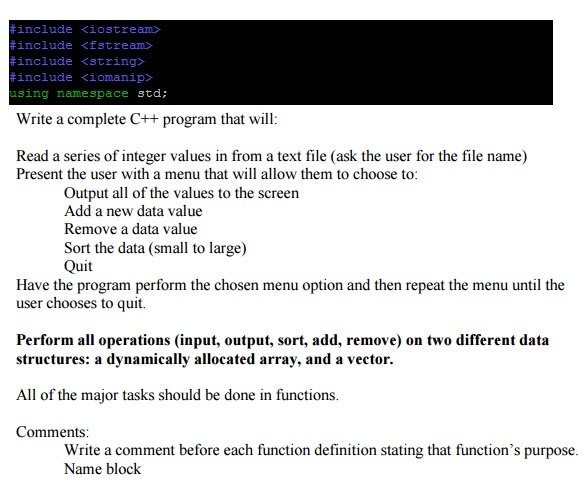Click the '#include <string>' code line

tap(77, 61)
